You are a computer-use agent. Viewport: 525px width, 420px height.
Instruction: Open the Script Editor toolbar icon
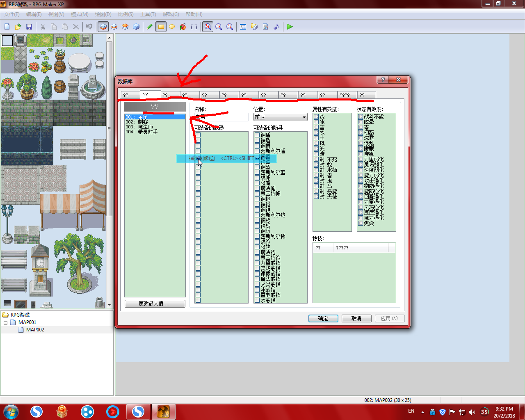point(265,27)
